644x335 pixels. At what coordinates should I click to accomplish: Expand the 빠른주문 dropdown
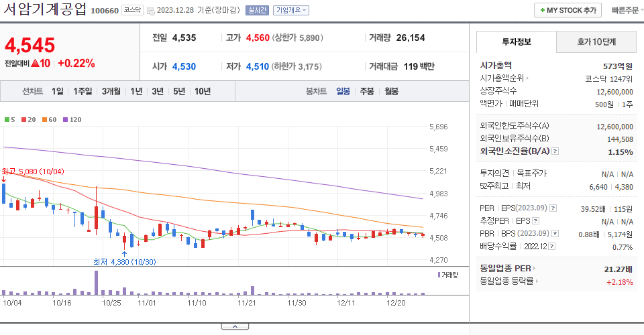click(x=627, y=10)
